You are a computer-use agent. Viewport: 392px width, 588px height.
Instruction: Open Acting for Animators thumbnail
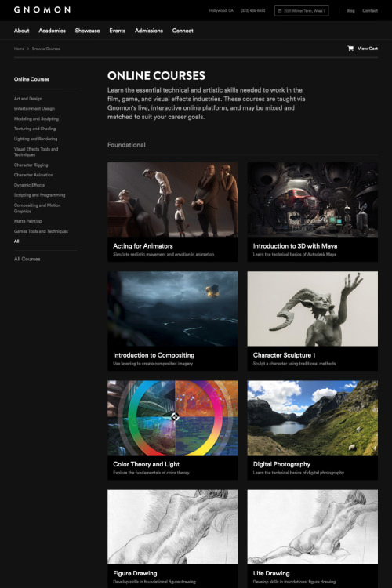coord(172,199)
